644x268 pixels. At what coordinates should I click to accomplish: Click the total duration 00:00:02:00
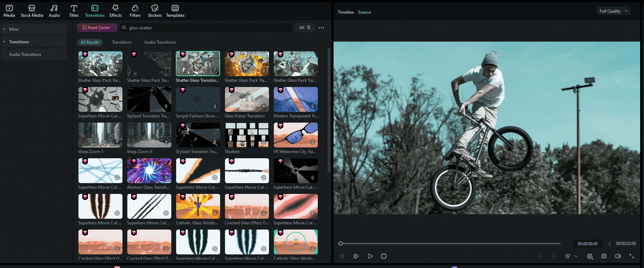626,244
